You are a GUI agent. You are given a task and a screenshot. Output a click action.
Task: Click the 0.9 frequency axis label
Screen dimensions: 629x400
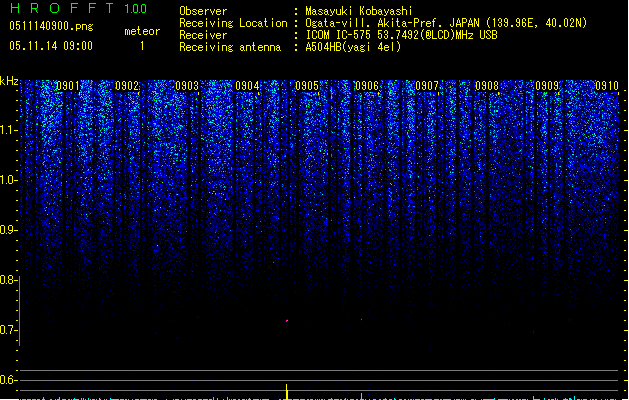click(x=8, y=230)
